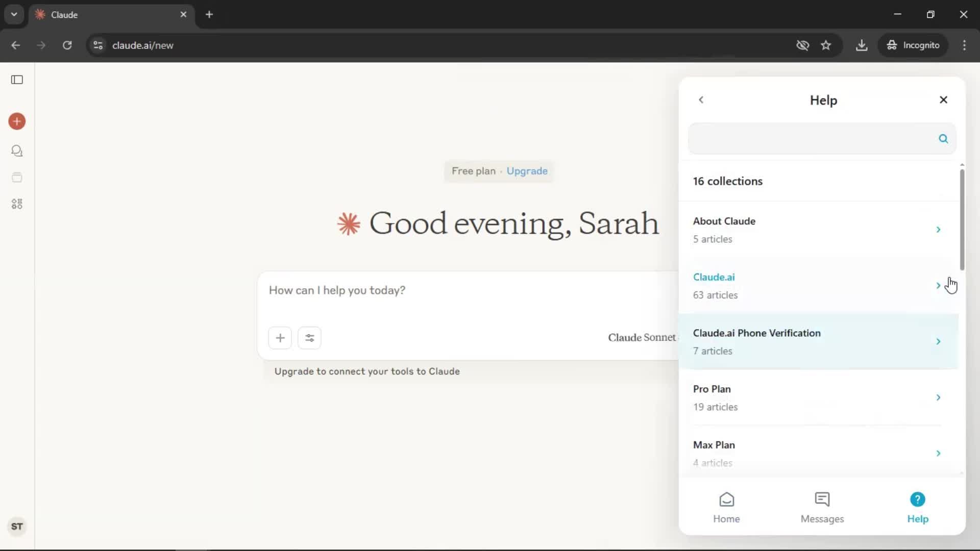Open the About Claude collection

(x=818, y=230)
